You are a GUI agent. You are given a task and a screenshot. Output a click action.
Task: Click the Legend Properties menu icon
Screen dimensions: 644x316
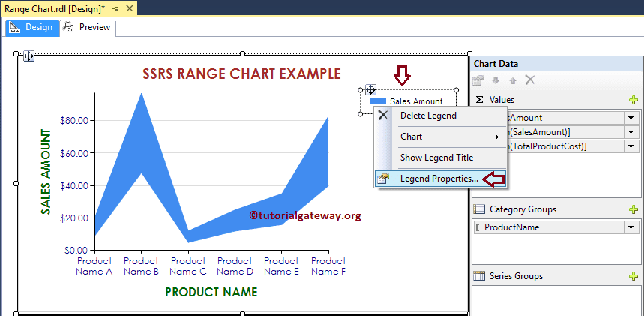[x=382, y=179]
